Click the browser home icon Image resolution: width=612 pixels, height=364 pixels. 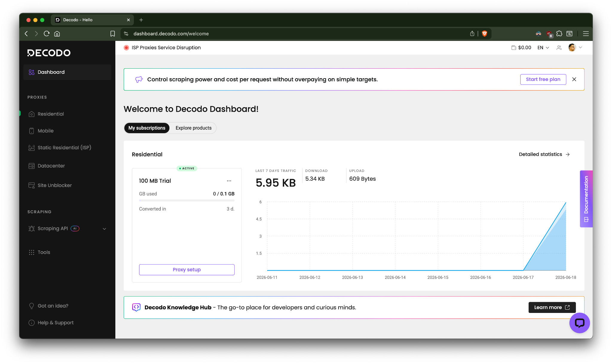pyautogui.click(x=57, y=34)
